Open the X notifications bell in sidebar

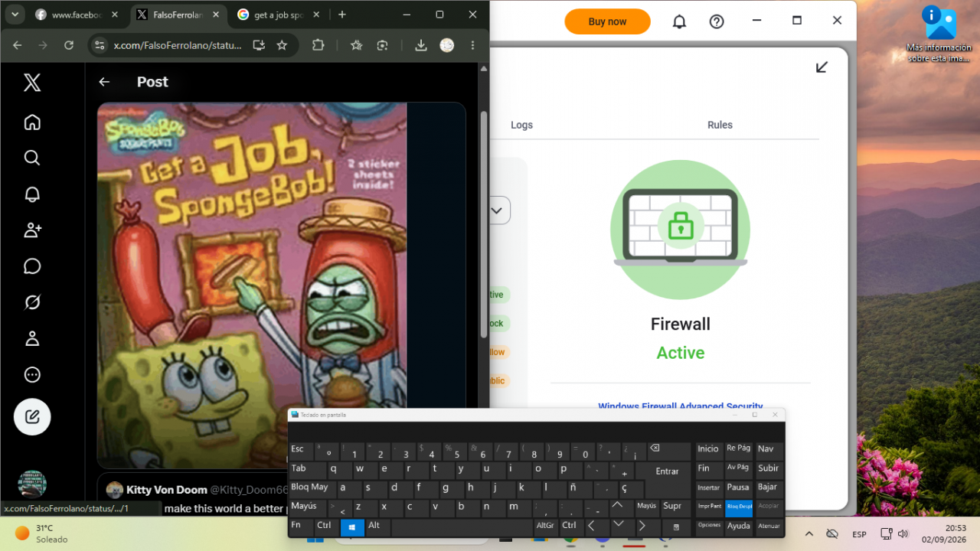32,194
